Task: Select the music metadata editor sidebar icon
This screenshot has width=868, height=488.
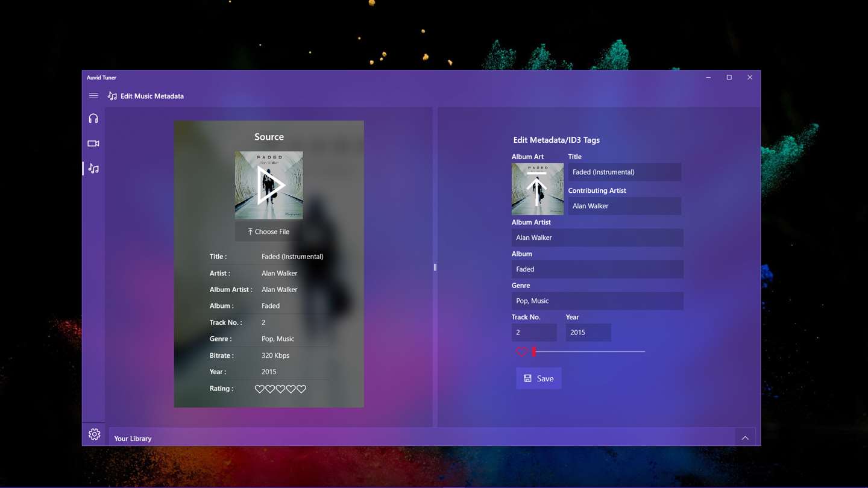Action: 93,169
